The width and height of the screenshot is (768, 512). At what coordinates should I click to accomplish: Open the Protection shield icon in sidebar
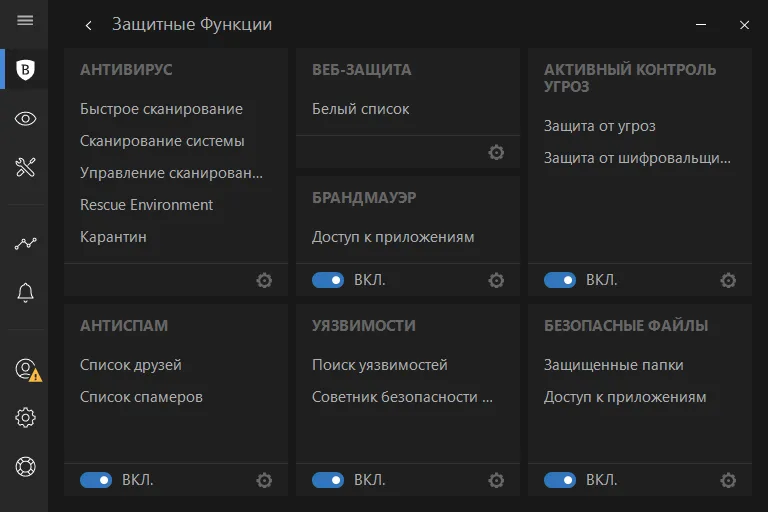click(25, 70)
